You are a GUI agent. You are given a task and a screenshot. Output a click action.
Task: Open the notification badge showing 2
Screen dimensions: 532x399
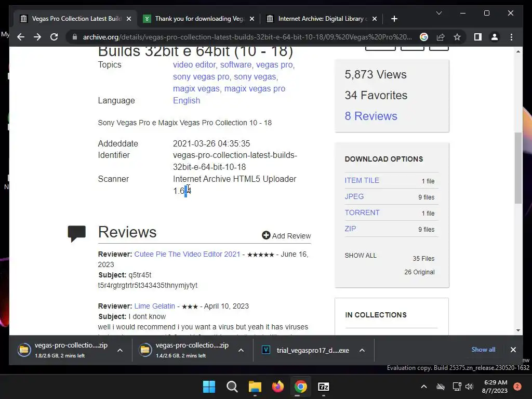point(517,387)
